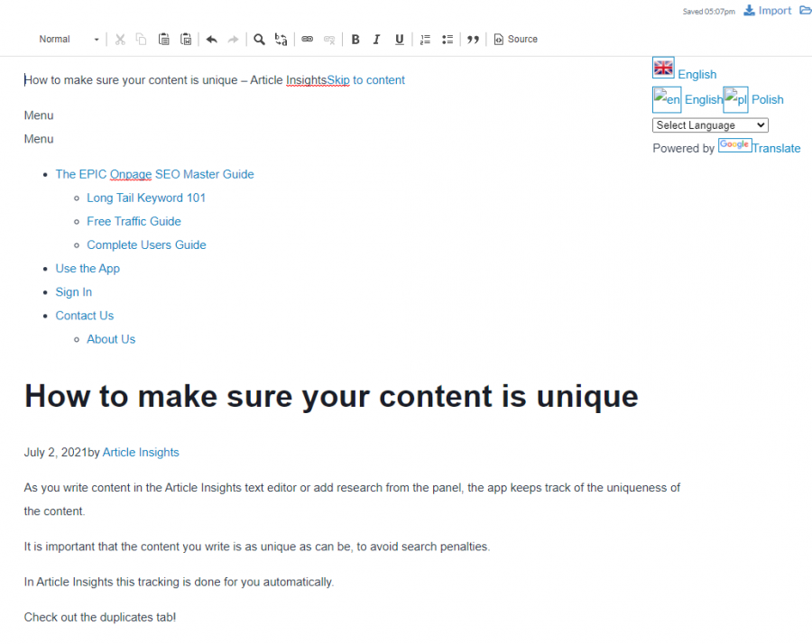Select the Polish language link

point(768,99)
